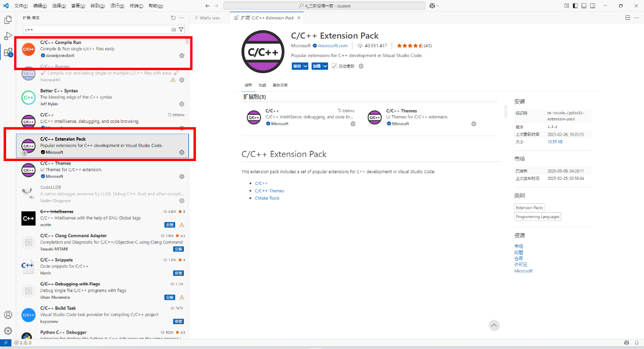Select the Features tab of extension page
This screenshot has width=644, height=349.
262,85
